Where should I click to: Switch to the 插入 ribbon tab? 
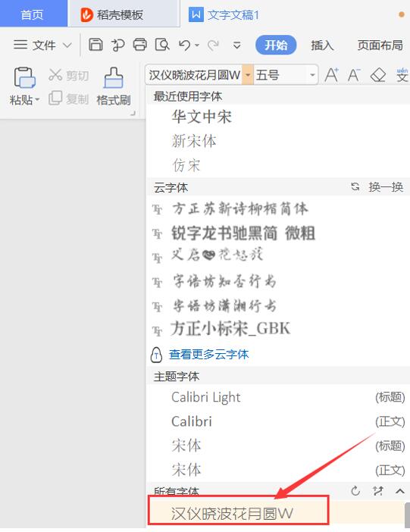322,45
